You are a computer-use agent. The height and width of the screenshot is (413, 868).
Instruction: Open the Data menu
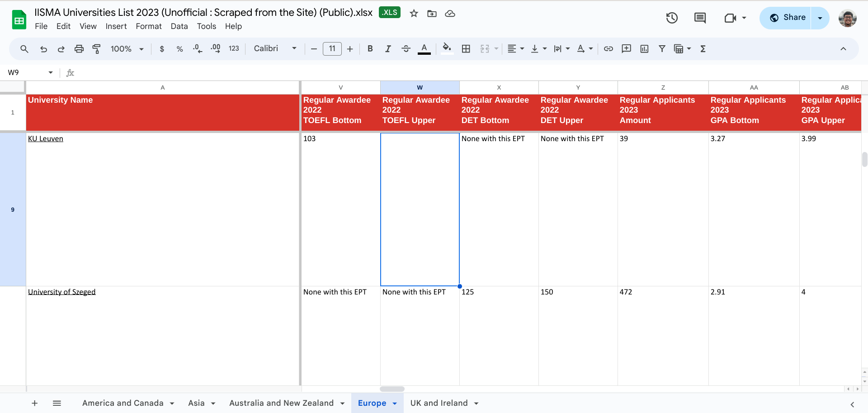(179, 26)
